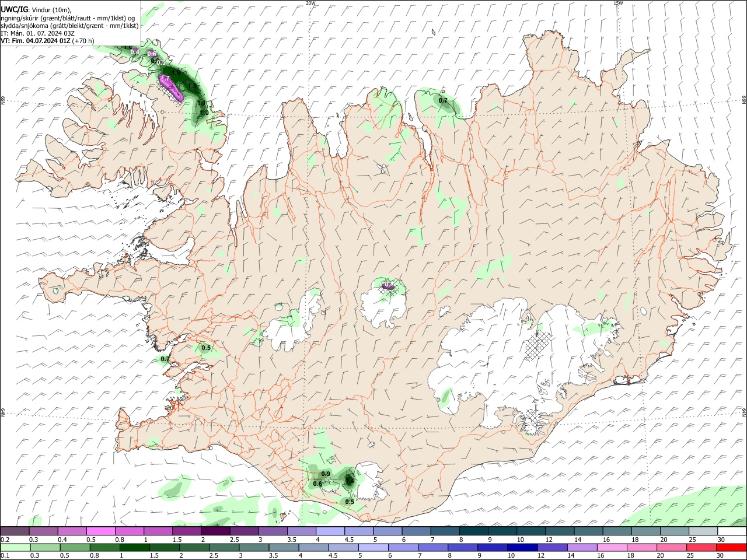Click the dark mauve 0.2 snow legend swatch

tap(15, 531)
